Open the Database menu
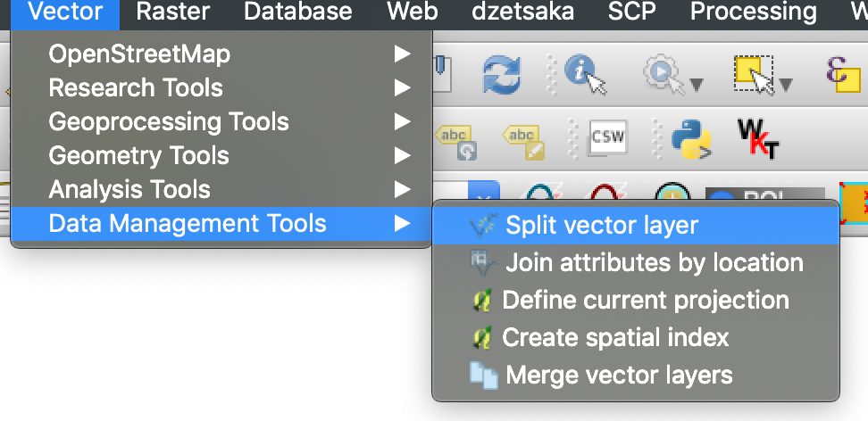868x421 pixels. click(298, 12)
